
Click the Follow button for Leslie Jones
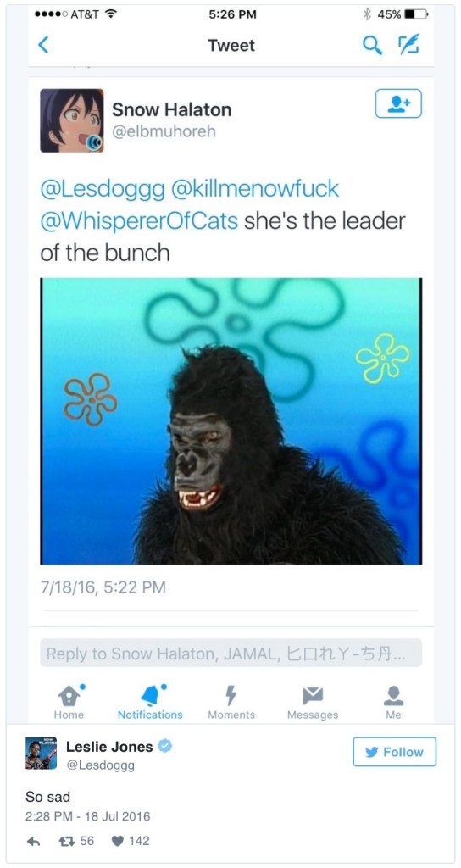tap(395, 752)
